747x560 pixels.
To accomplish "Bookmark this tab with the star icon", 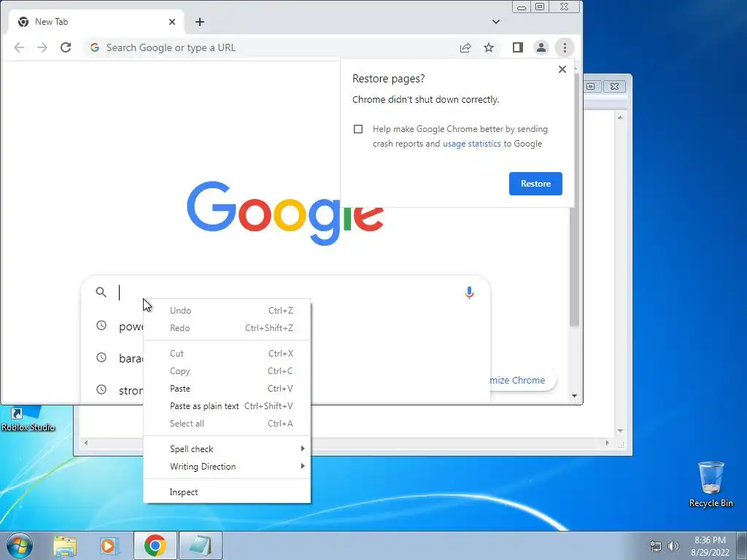I will [489, 47].
